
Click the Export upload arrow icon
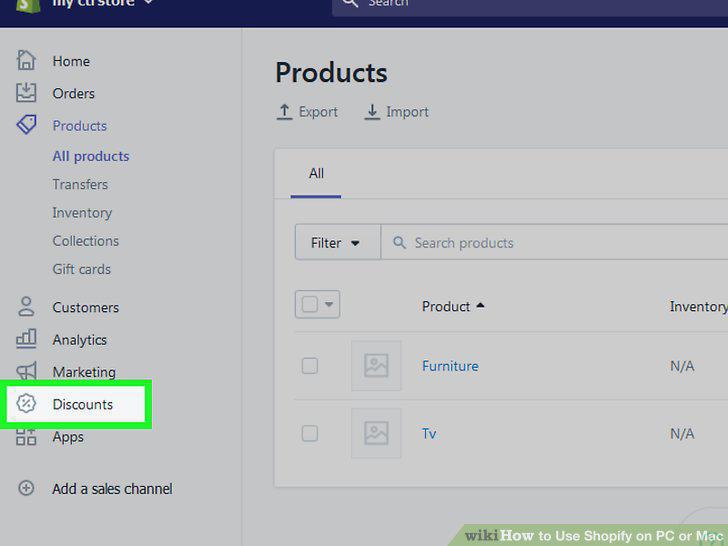coord(284,112)
